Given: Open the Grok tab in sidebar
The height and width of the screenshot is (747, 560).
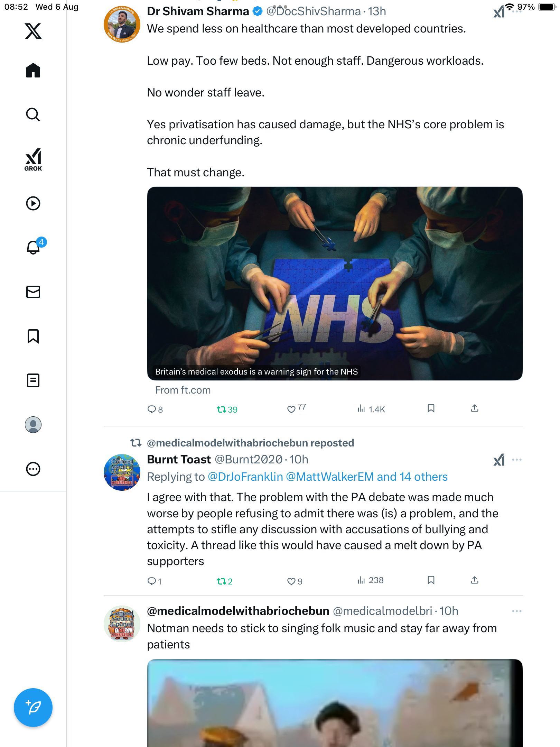Looking at the screenshot, I should pyautogui.click(x=33, y=160).
